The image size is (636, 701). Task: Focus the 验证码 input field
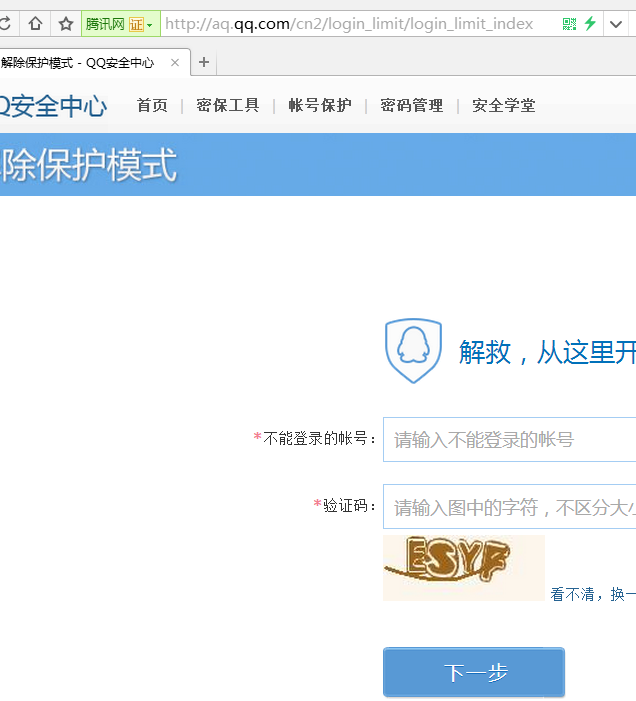click(x=510, y=507)
